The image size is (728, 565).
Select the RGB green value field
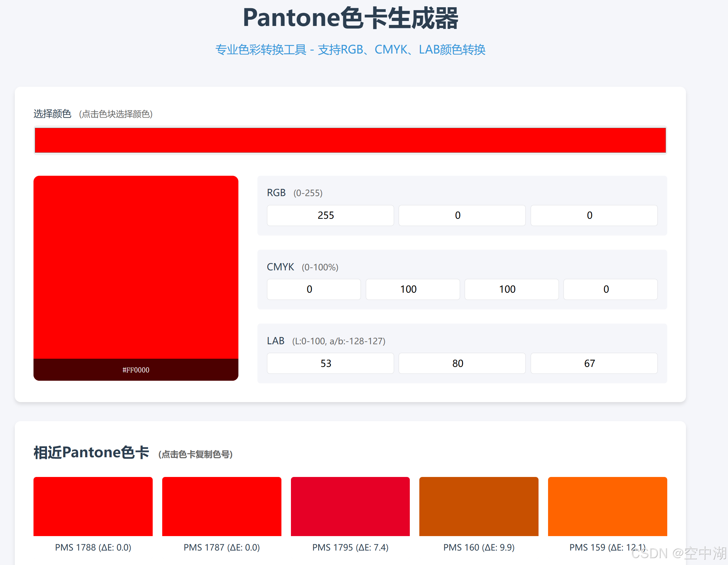(x=462, y=215)
